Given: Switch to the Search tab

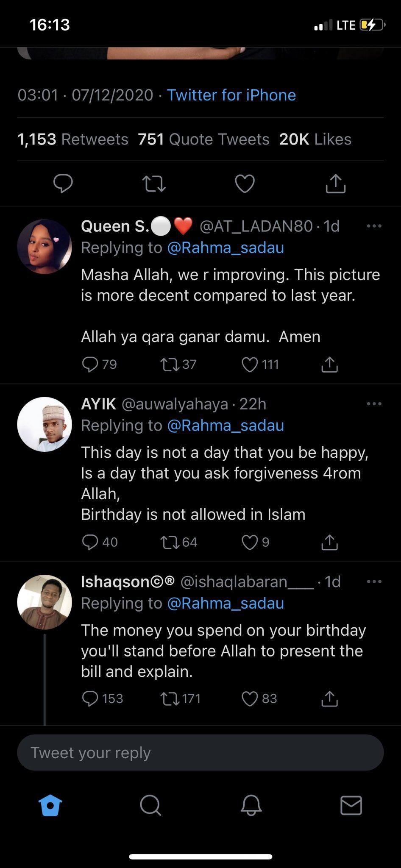Looking at the screenshot, I should [x=150, y=805].
